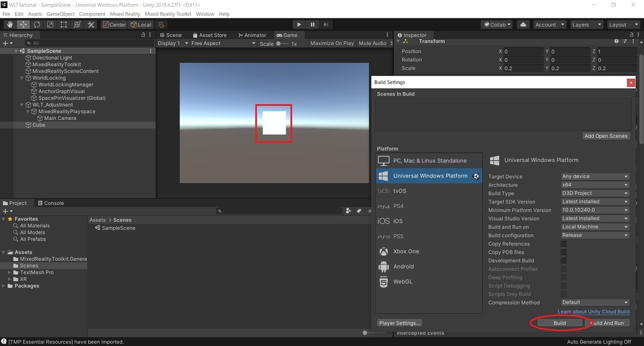Select SpacePinVisualizer (Global) object
Viewport: 644px width, 346px height.
(x=72, y=98)
